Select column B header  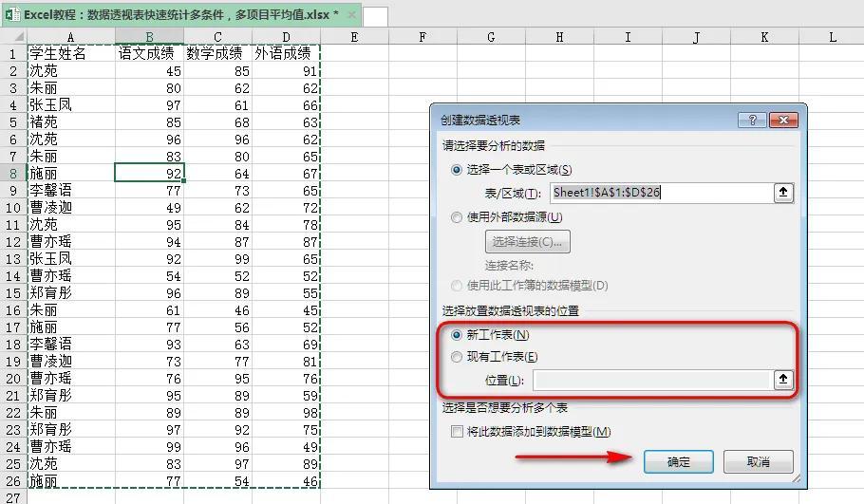pos(149,37)
